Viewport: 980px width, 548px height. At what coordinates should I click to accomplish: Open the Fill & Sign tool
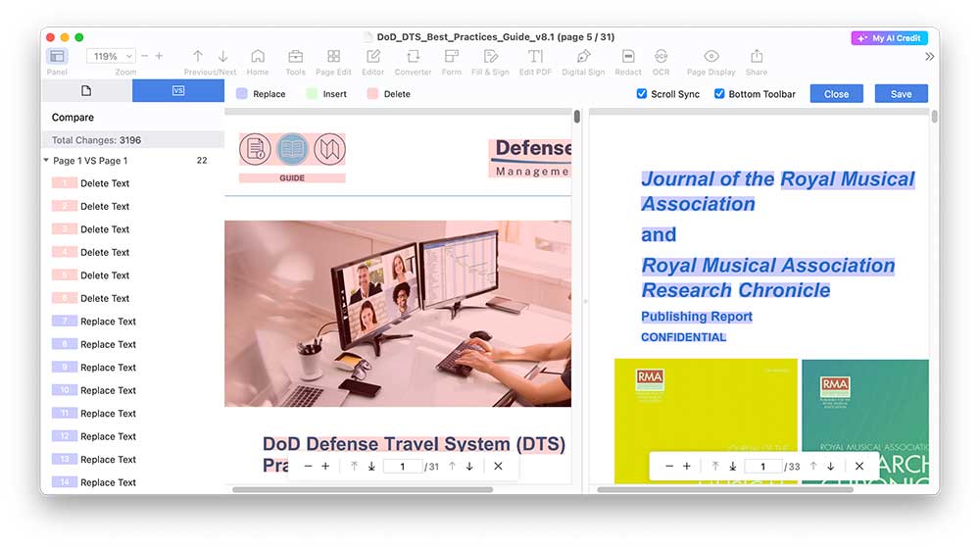coord(491,57)
